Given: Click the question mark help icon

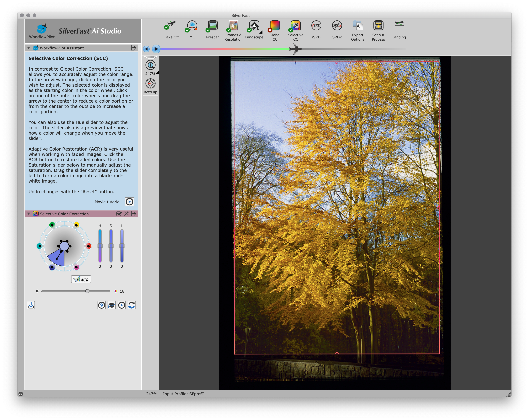Looking at the screenshot, I should click(101, 305).
